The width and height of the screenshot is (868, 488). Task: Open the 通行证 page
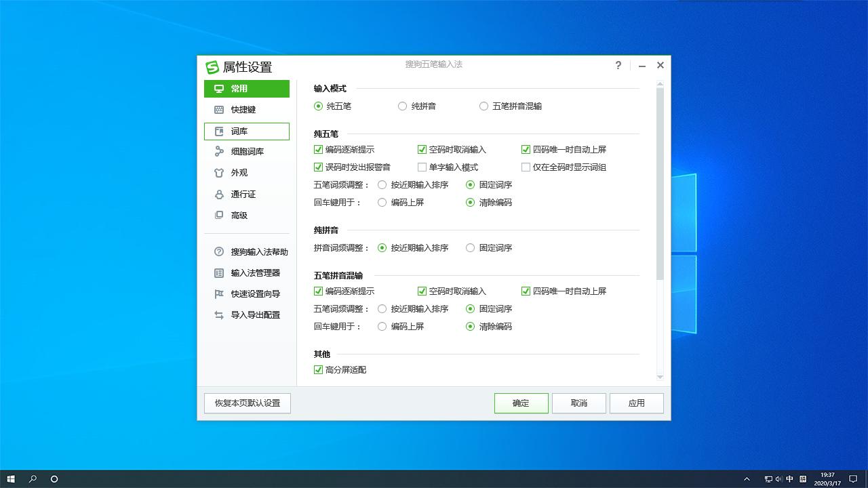[247, 195]
